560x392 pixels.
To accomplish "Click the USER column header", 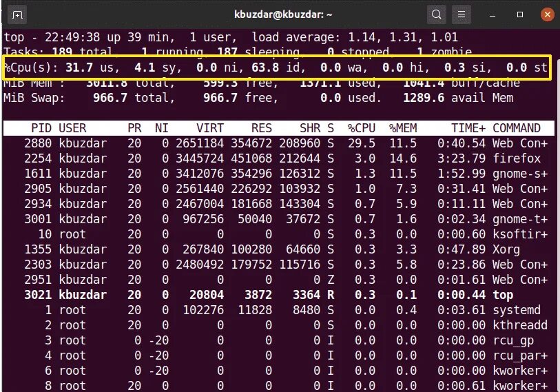I will [x=72, y=128].
